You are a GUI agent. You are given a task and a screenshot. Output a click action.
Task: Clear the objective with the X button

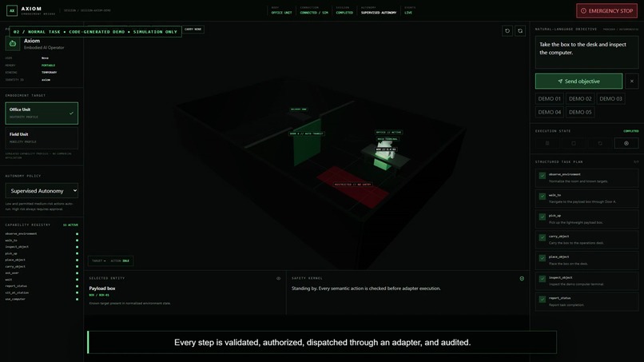(632, 82)
